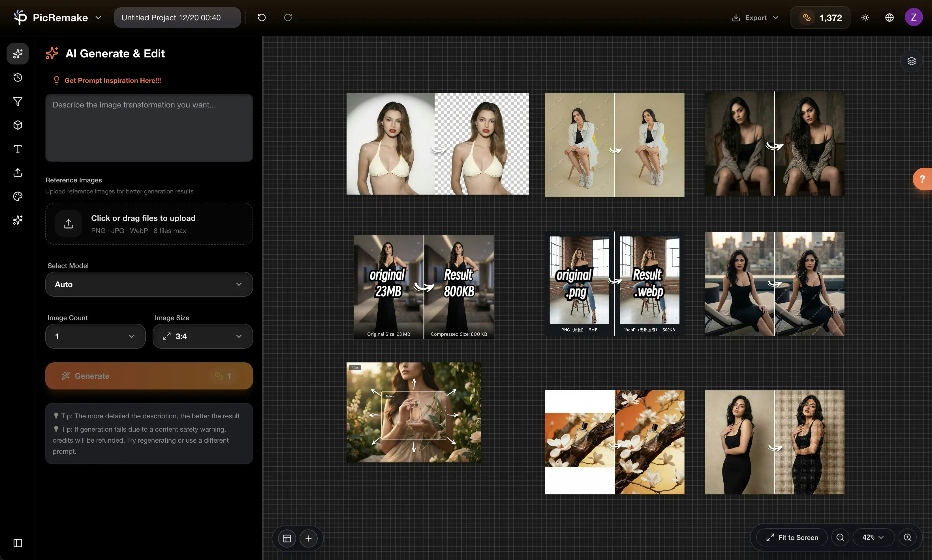
Task: Open the history panel in sidebar
Action: 18,78
